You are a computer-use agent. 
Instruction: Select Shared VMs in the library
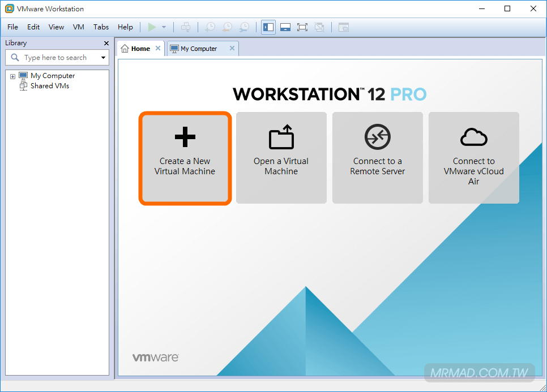50,86
